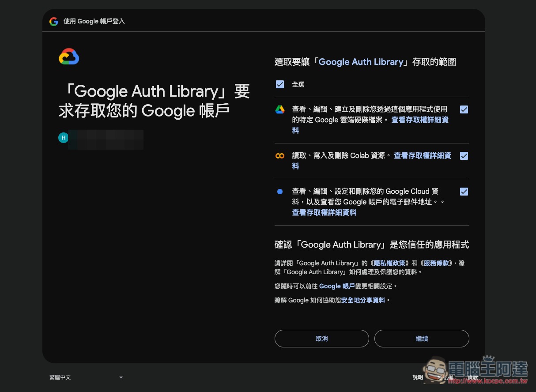Open Google Cloud 查看存取權詳細資料 link

pyautogui.click(x=324, y=213)
